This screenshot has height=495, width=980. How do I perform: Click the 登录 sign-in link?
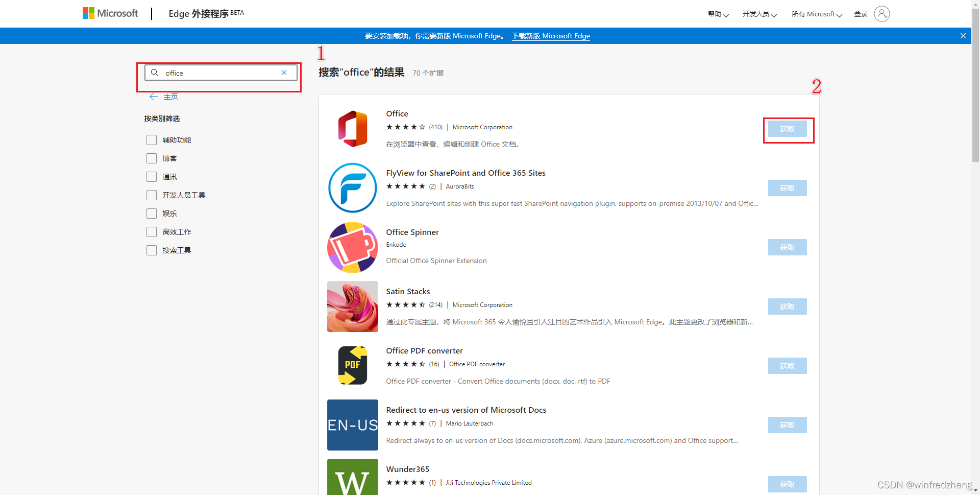[x=861, y=14]
